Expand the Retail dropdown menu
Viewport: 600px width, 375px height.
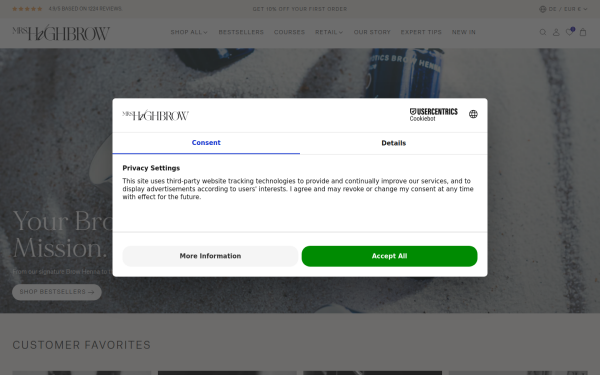point(329,32)
